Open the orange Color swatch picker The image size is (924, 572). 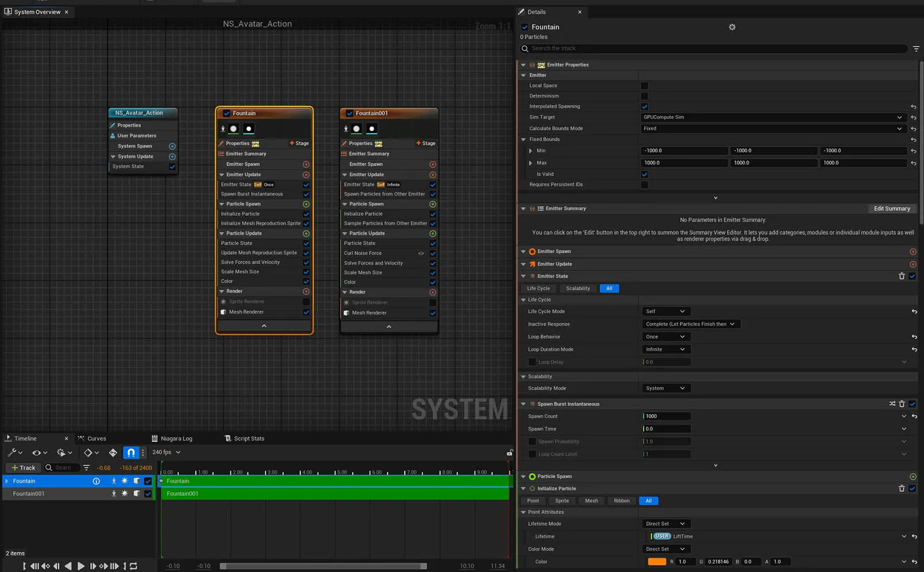657,562
